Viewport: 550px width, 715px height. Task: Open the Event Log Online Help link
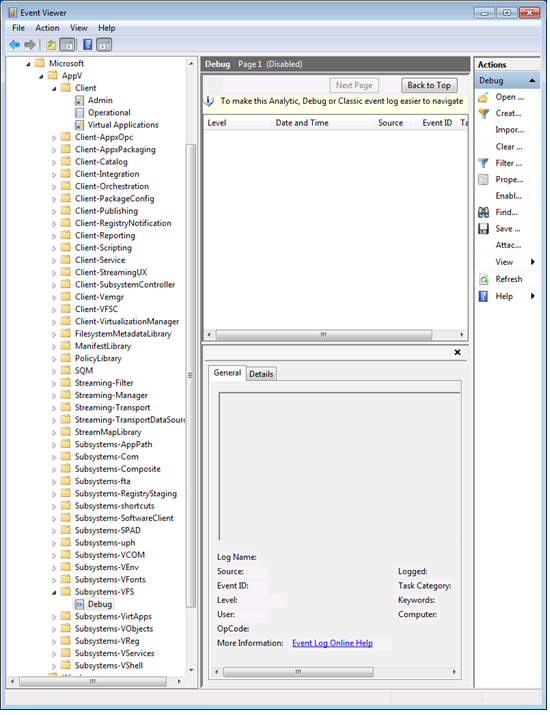click(332, 643)
